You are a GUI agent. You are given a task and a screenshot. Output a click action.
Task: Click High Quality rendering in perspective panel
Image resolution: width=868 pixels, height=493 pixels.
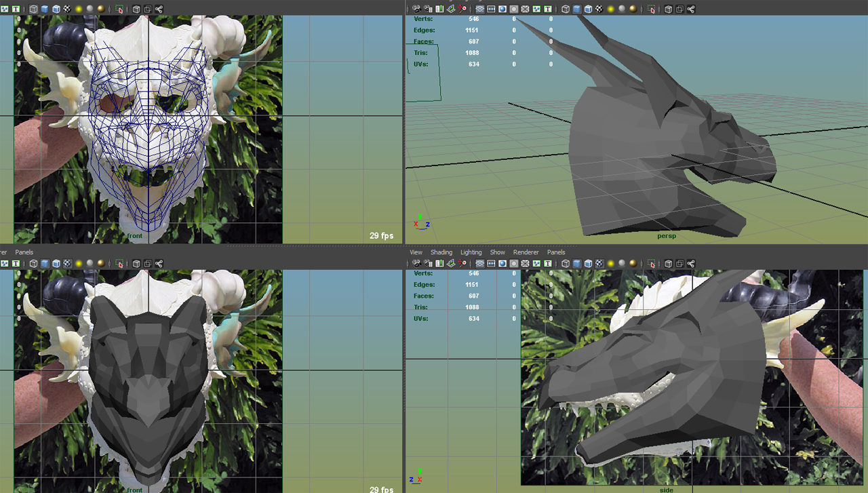[x=633, y=9]
